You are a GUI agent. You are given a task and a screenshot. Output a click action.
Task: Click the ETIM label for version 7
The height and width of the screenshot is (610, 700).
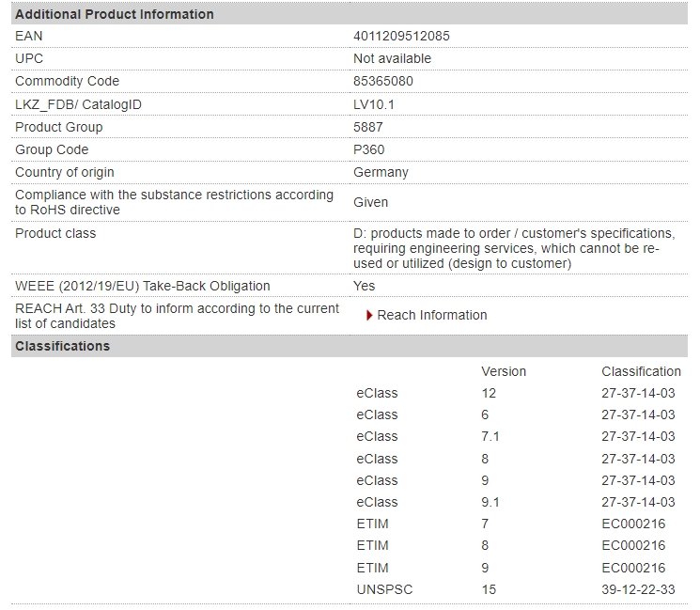tap(372, 524)
